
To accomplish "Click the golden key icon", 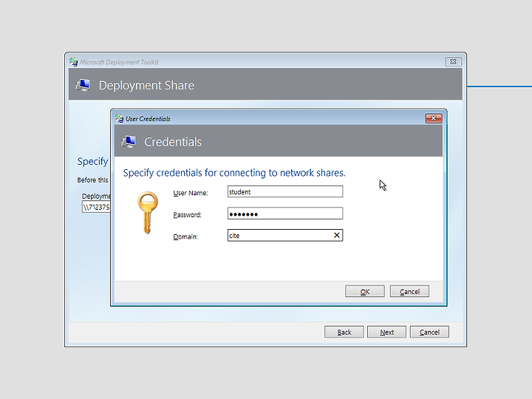I will (x=148, y=213).
